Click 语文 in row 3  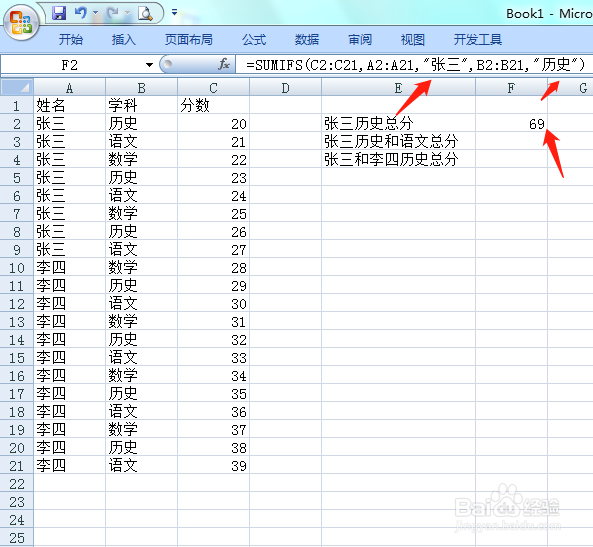click(141, 141)
